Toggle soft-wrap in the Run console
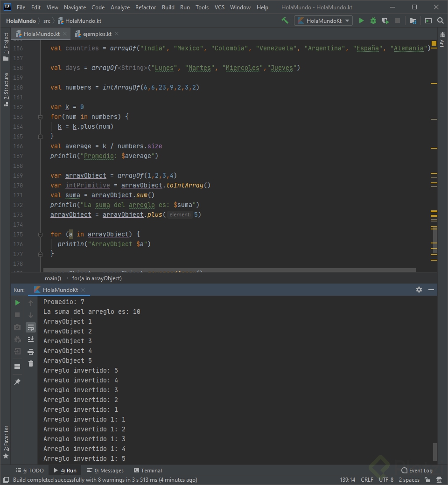Screen dimensions: 448x485 [x=31, y=327]
